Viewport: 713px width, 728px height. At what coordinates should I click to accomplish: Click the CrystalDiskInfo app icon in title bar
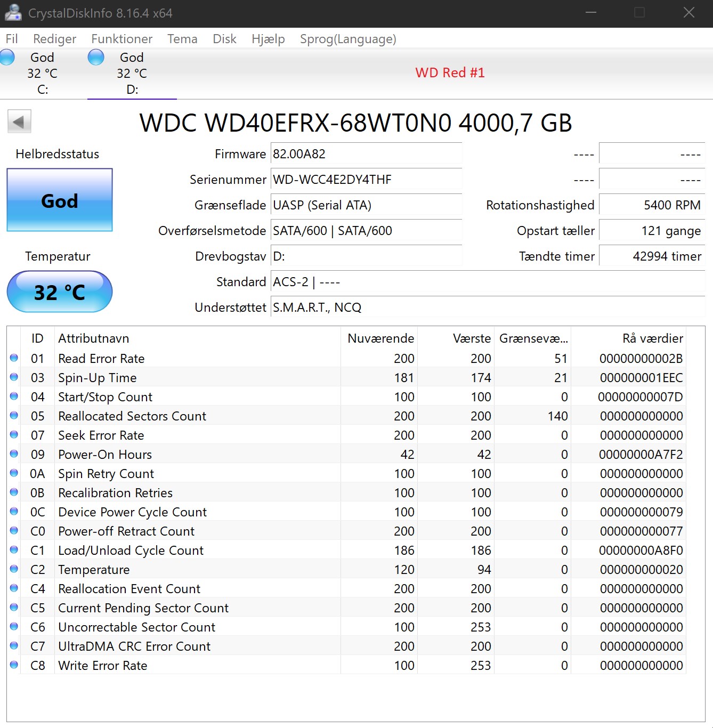[x=13, y=13]
